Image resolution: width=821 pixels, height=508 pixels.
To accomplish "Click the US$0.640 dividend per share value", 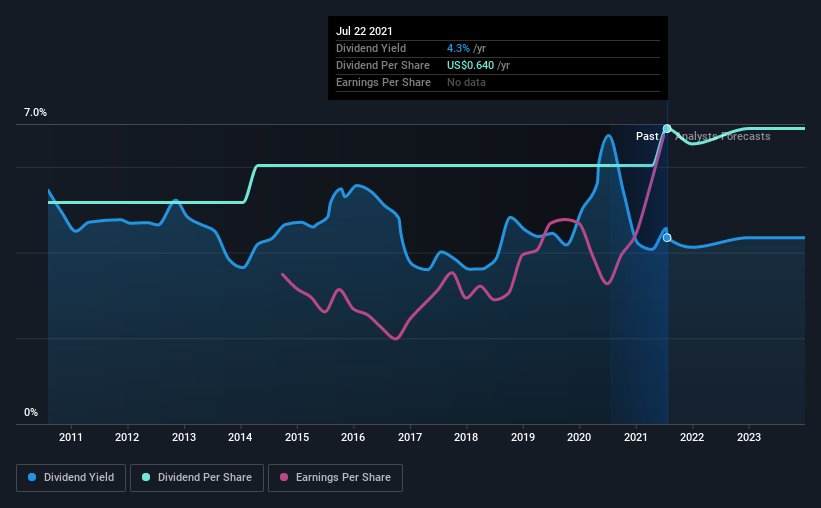I will (470, 65).
